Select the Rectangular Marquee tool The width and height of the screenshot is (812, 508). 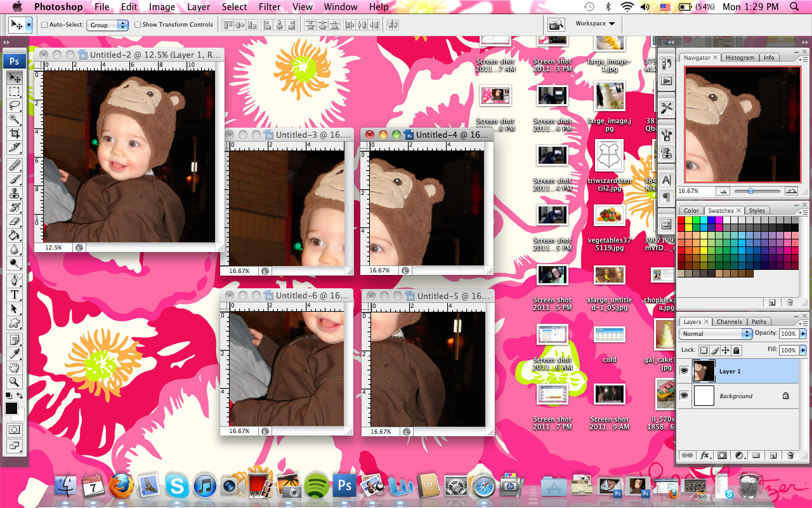(x=15, y=92)
